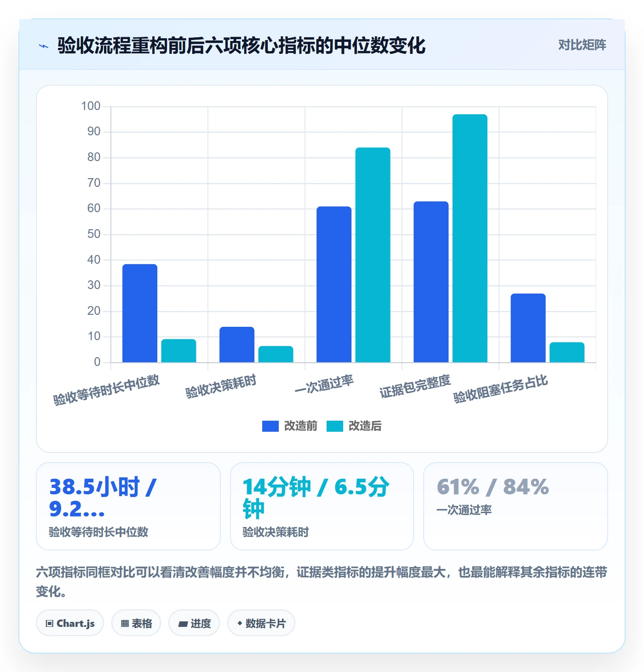The width and height of the screenshot is (644, 672).
Task: Click the 改造前 legend label text
Action: 301,426
